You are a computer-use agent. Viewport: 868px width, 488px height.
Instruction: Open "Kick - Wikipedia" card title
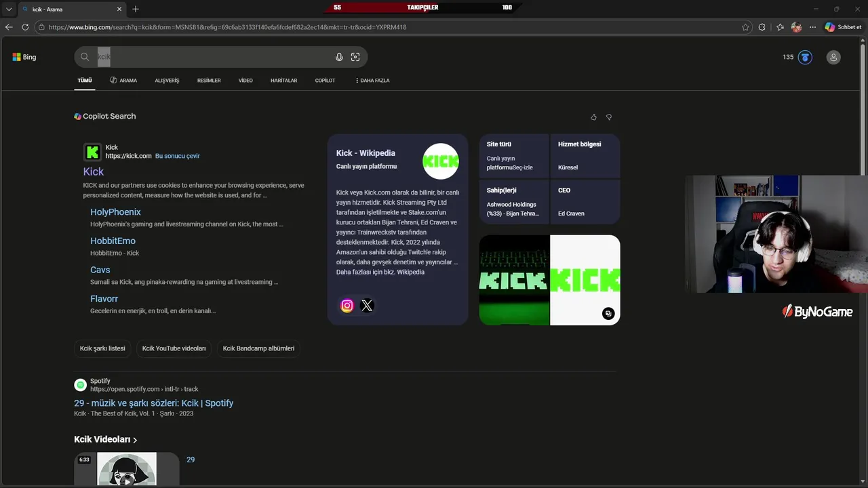click(x=366, y=153)
